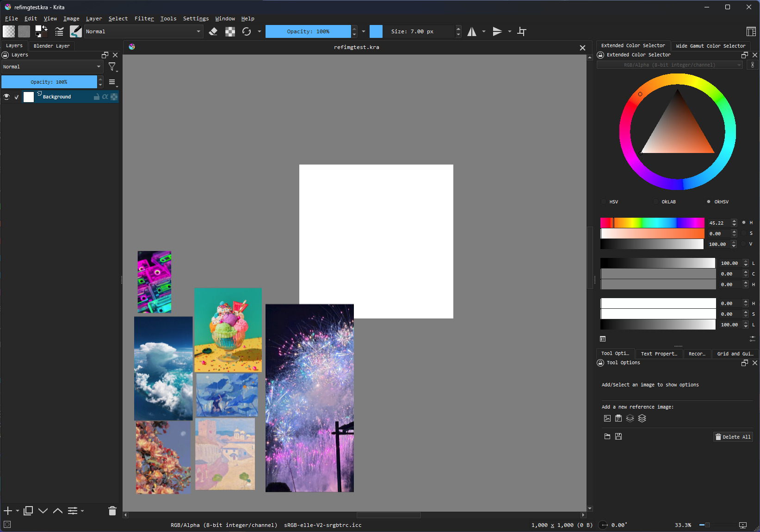
Task: Open the Layer menu
Action: [x=94, y=18]
